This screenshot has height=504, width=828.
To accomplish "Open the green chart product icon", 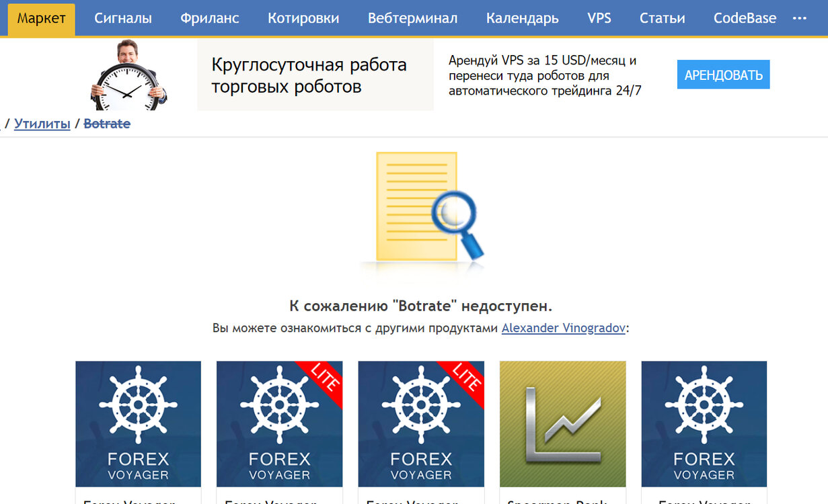I will click(x=563, y=424).
